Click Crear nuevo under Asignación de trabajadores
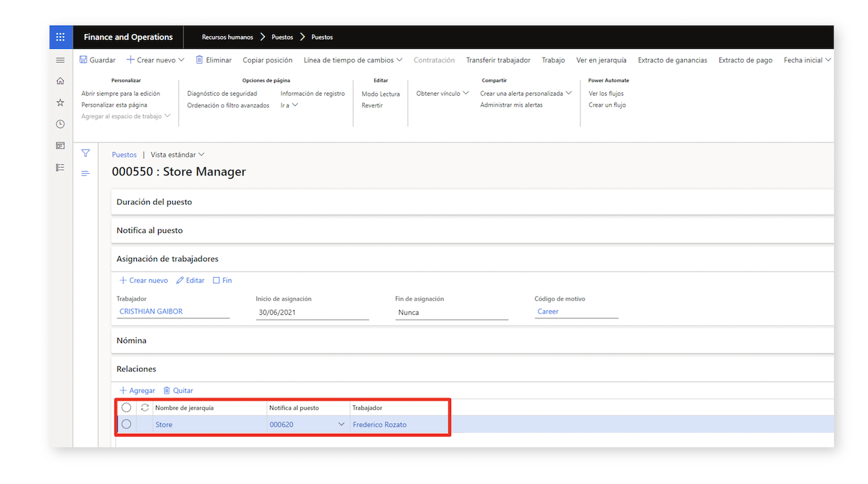868x484 pixels. [144, 280]
